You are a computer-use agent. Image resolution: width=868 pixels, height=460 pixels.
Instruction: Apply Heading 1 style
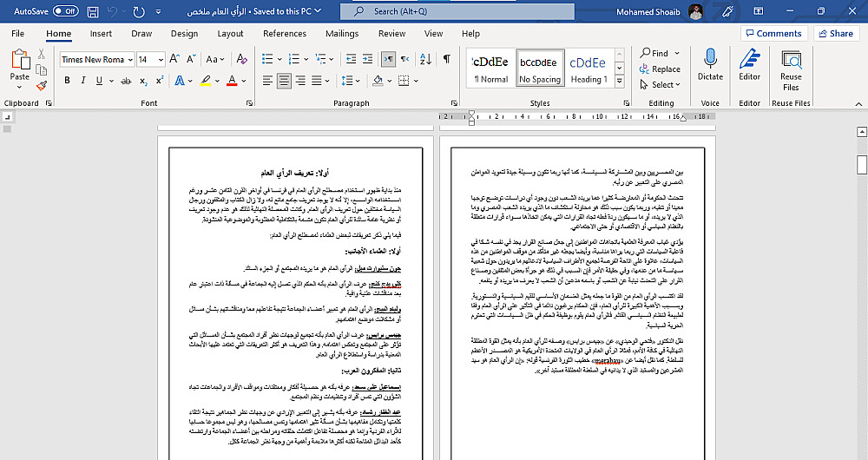589,68
